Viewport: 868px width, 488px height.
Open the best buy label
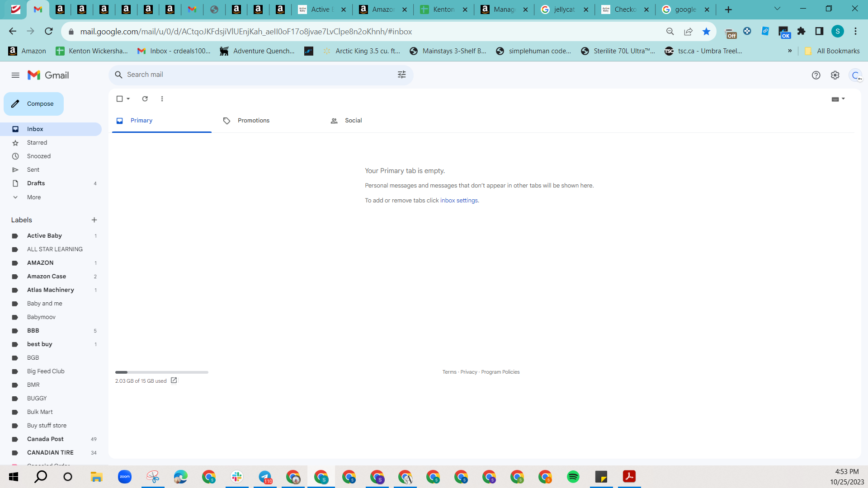[51, 344]
